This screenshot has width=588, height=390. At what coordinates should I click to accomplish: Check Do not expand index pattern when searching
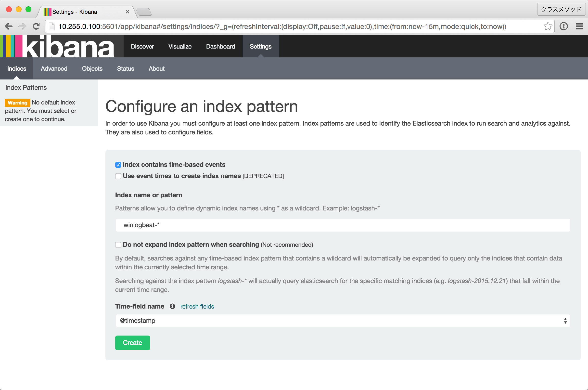pos(118,245)
